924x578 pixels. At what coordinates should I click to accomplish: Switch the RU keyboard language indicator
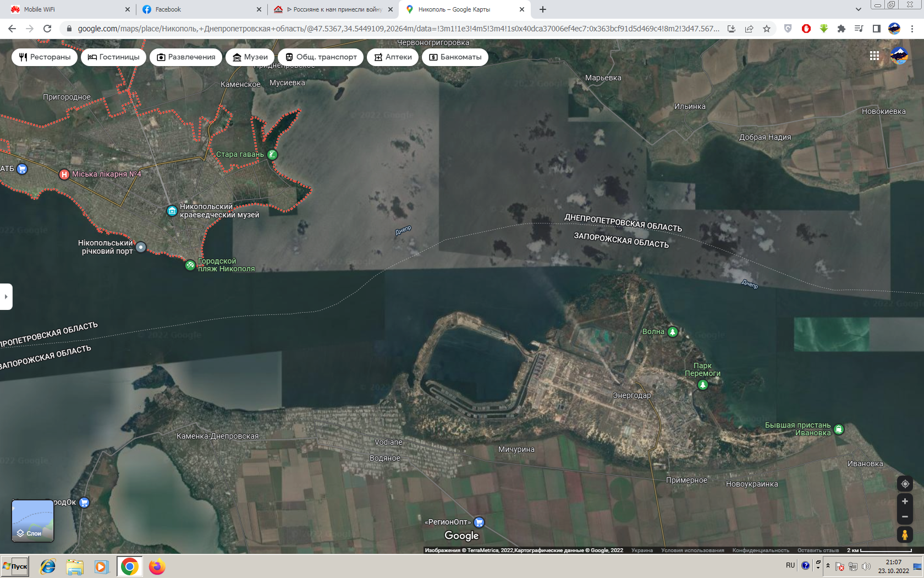(790, 565)
